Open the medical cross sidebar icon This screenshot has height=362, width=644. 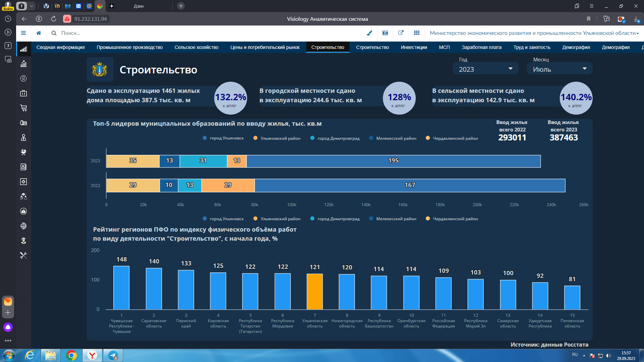(x=23, y=182)
